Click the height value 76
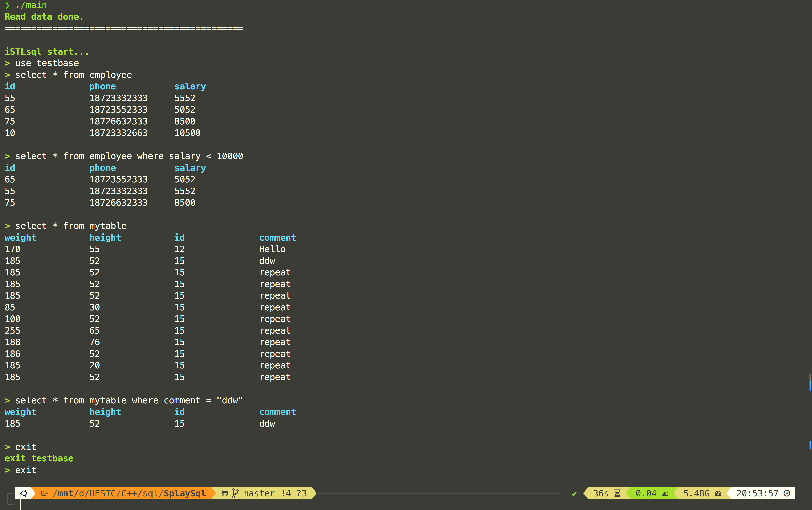This screenshot has height=510, width=812. (95, 342)
